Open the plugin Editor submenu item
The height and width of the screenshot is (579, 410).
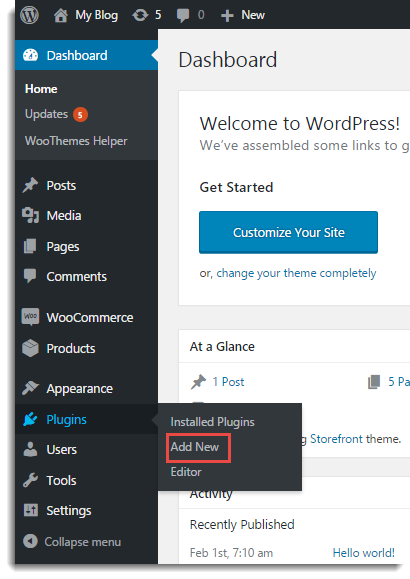click(x=186, y=472)
